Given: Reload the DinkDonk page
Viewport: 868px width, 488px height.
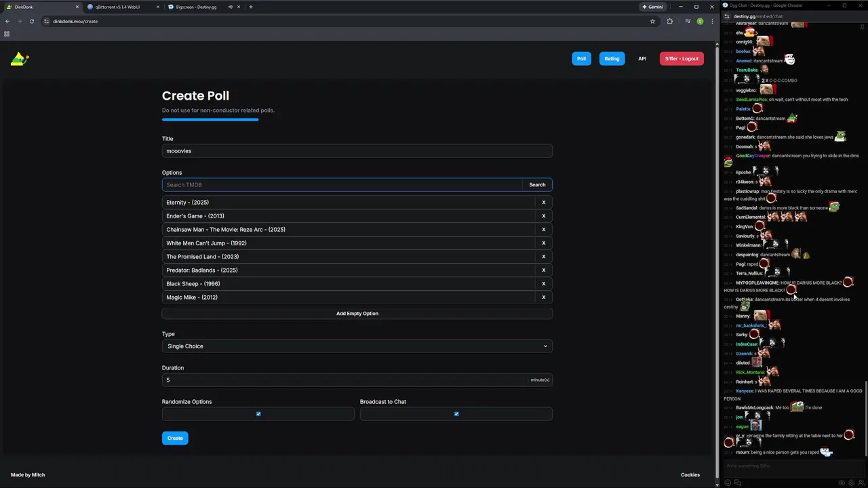Looking at the screenshot, I should pyautogui.click(x=31, y=21).
